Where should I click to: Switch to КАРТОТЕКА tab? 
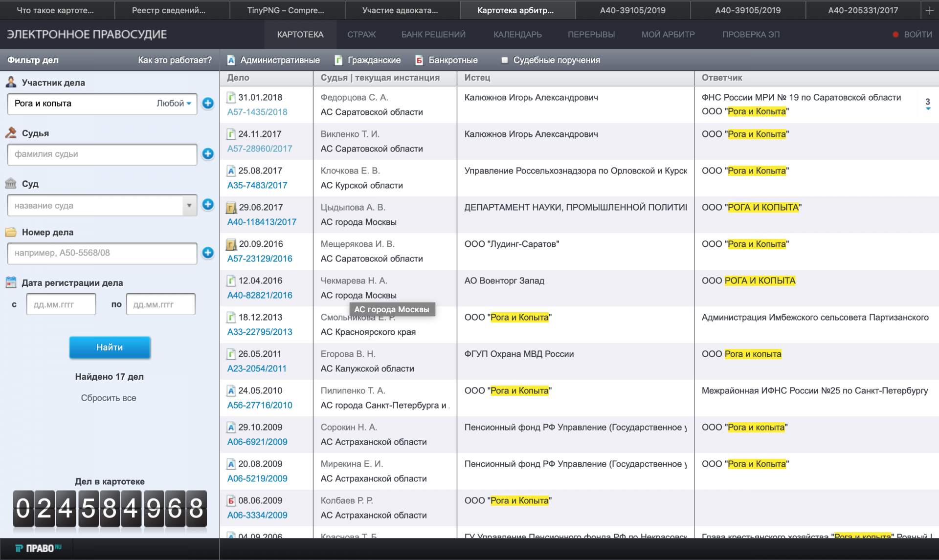click(x=300, y=34)
